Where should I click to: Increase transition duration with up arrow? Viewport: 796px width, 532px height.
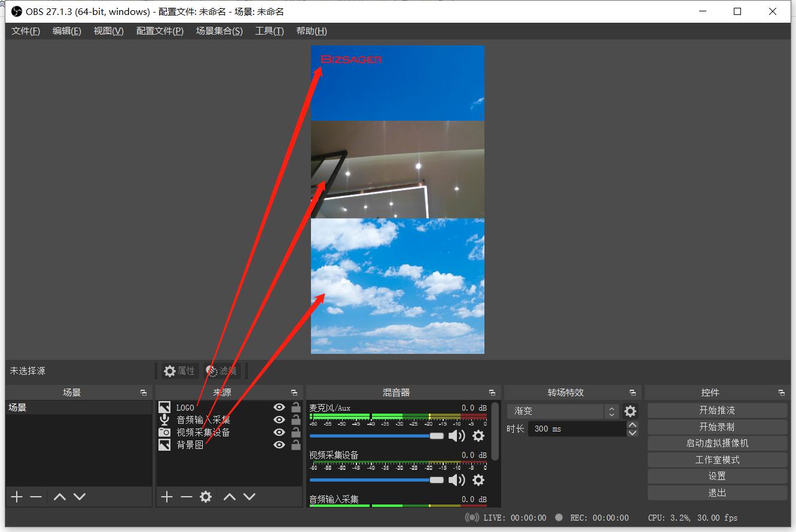633,425
